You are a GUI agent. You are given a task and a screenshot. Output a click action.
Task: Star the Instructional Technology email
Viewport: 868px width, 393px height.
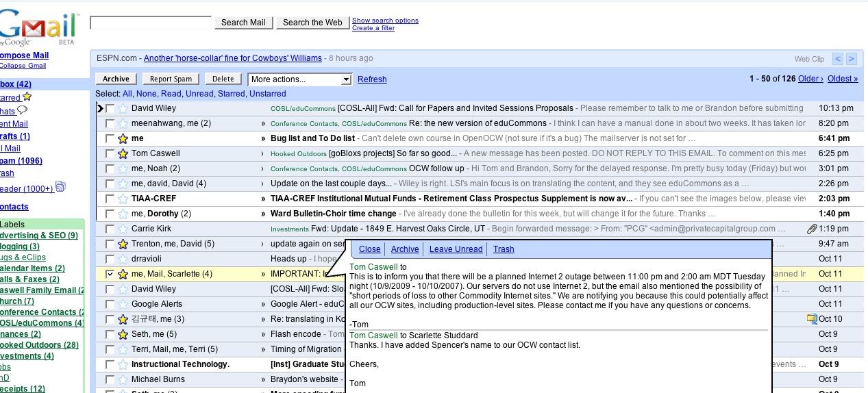click(123, 364)
